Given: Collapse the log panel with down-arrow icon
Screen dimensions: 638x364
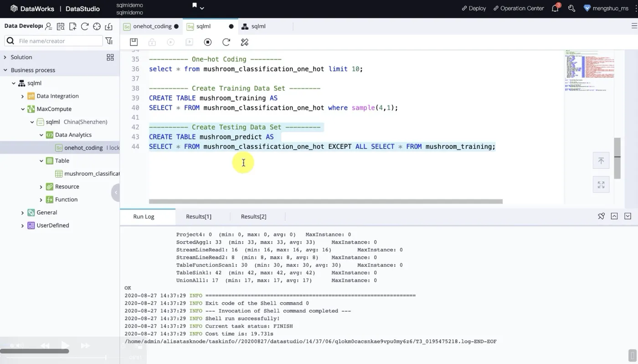Looking at the screenshot, I should 628,216.
